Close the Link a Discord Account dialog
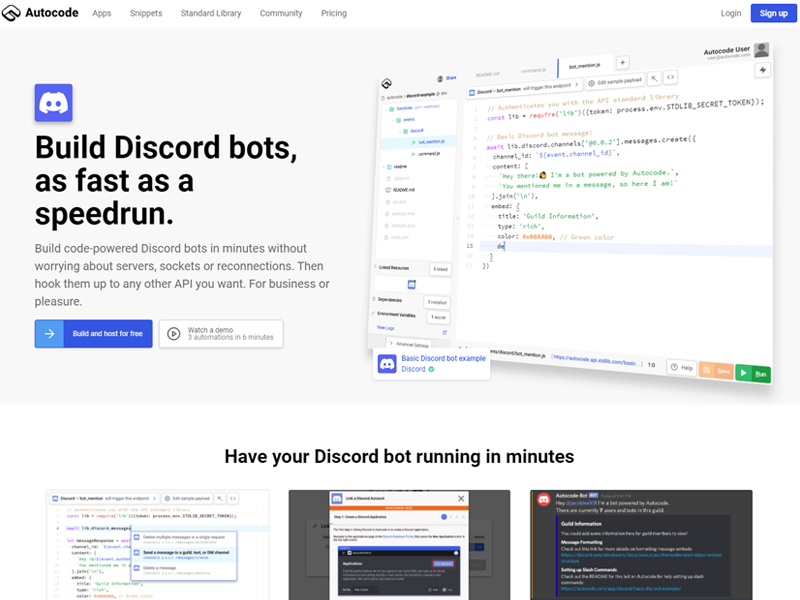800x600 pixels. tap(461, 498)
